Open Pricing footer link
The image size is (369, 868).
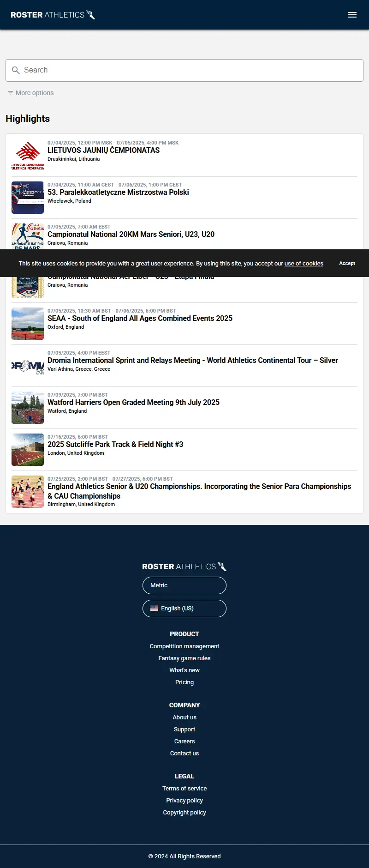(184, 682)
